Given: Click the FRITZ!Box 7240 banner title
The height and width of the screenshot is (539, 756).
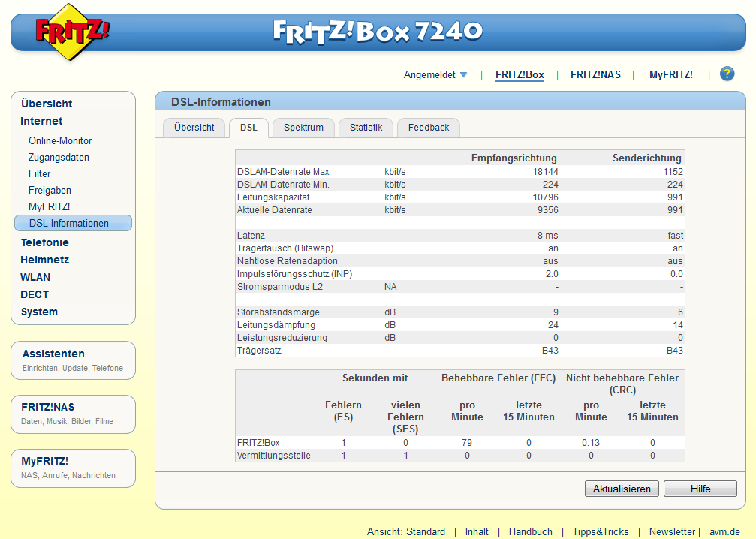Looking at the screenshot, I should (378, 32).
